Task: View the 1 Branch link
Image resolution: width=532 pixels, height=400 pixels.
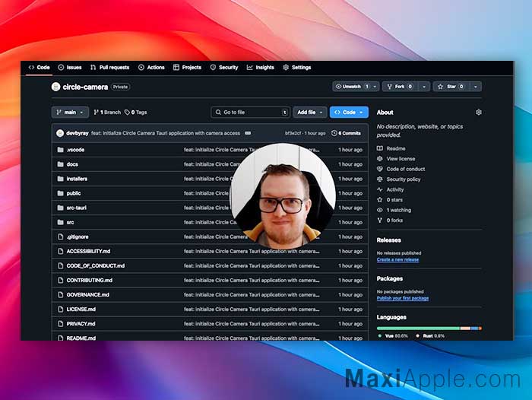Action: coord(107,113)
